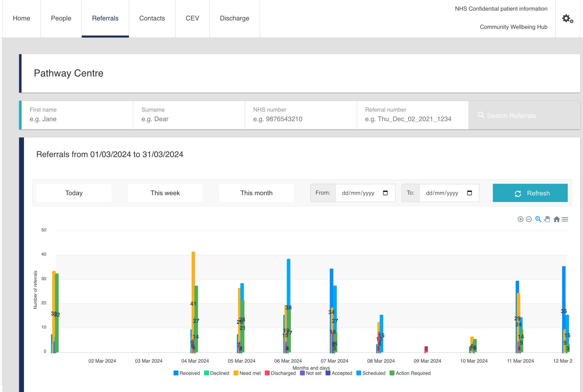Open To date calendar picker icon

(469, 193)
